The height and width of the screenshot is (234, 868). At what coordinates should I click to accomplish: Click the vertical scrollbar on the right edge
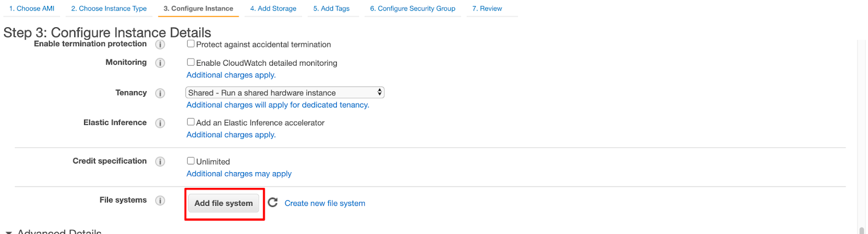pos(861,136)
